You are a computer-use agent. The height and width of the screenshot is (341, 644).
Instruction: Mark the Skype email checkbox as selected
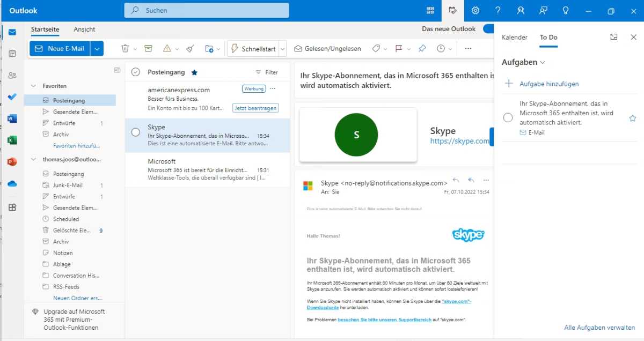click(135, 132)
